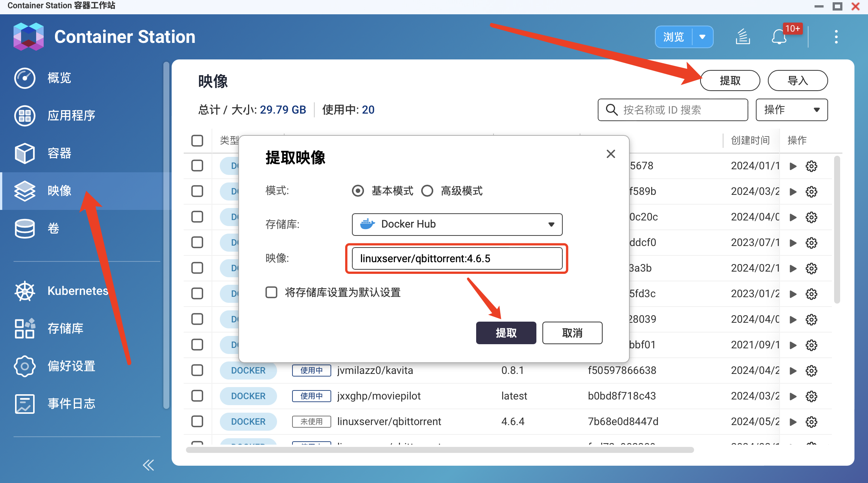
Task: Select 高级模式 radio option
Action: point(427,191)
